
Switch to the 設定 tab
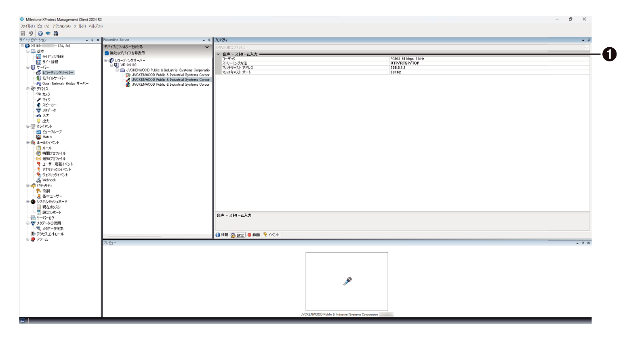coord(238,235)
